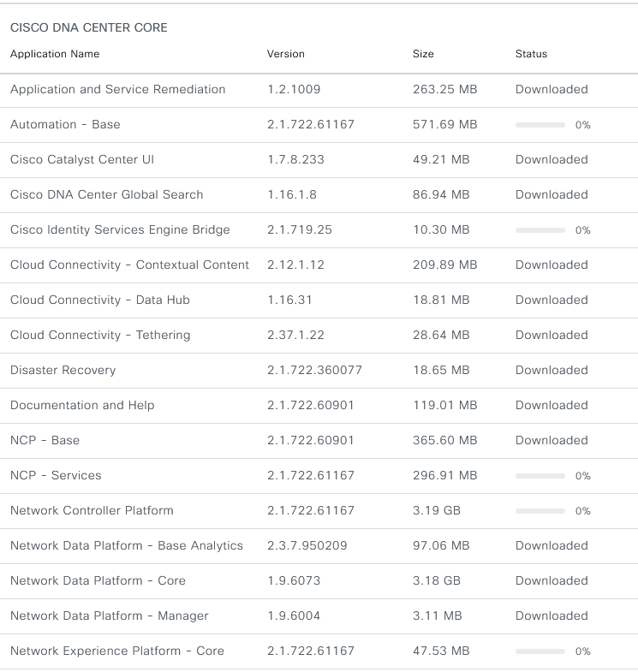The image size is (638, 672).
Task: Select Cloud Connectivity - Contextual Content row
Action: point(319,265)
